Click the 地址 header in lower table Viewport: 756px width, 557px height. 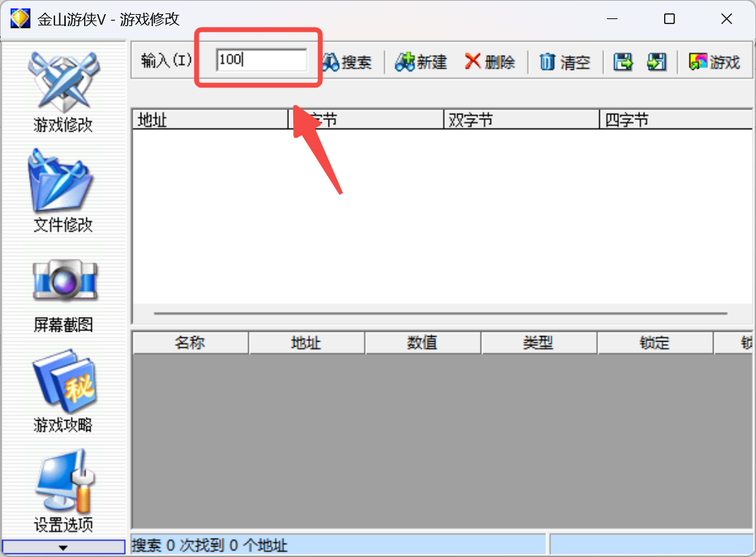tap(307, 342)
